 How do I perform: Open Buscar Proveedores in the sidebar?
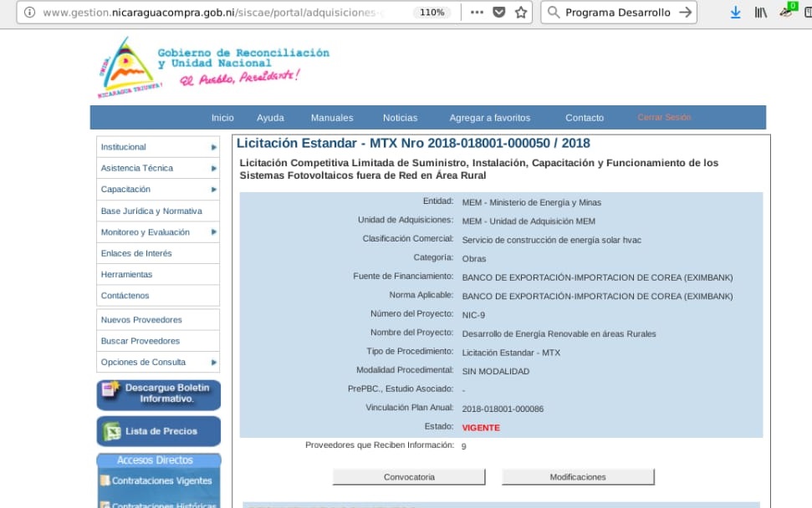tap(158, 342)
